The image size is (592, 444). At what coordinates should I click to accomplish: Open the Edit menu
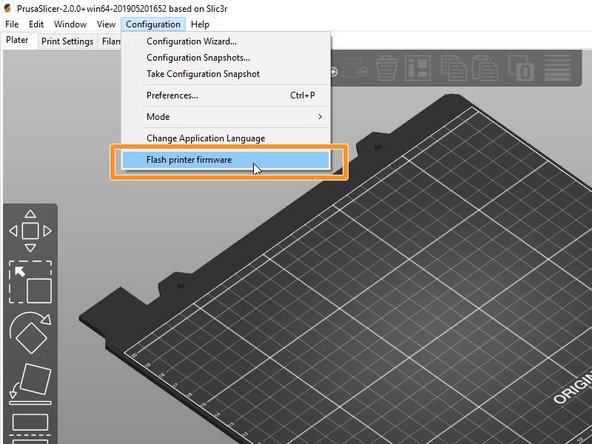(x=36, y=24)
